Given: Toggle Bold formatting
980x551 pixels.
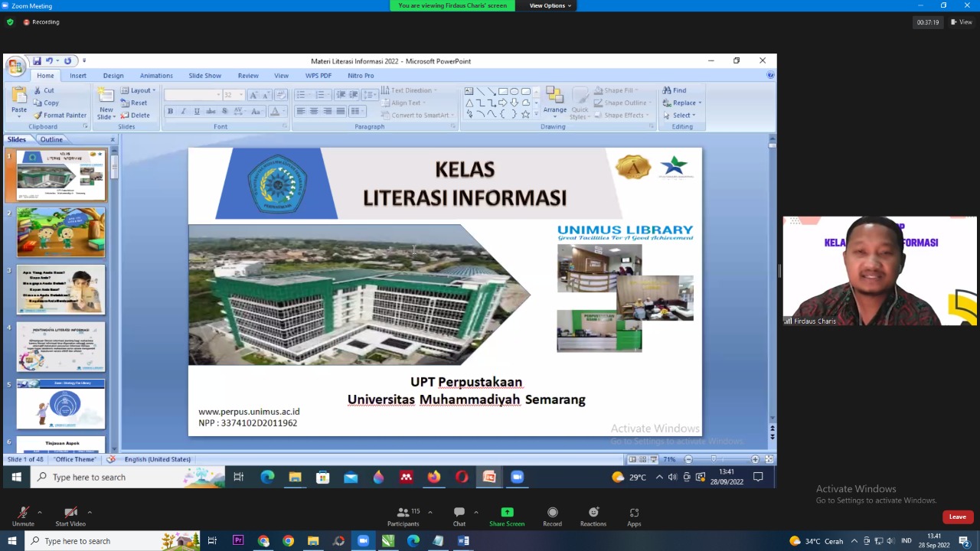Looking at the screenshot, I should click(x=170, y=112).
